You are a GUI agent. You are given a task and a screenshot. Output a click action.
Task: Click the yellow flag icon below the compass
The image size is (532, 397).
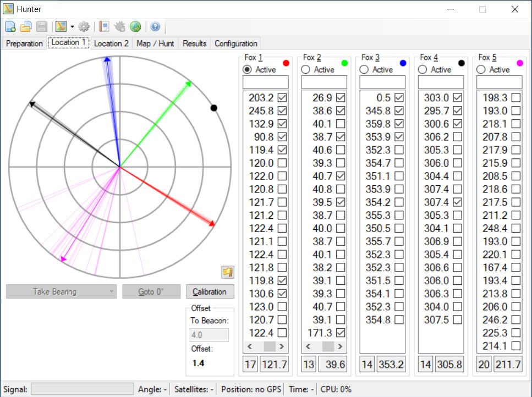[228, 272]
